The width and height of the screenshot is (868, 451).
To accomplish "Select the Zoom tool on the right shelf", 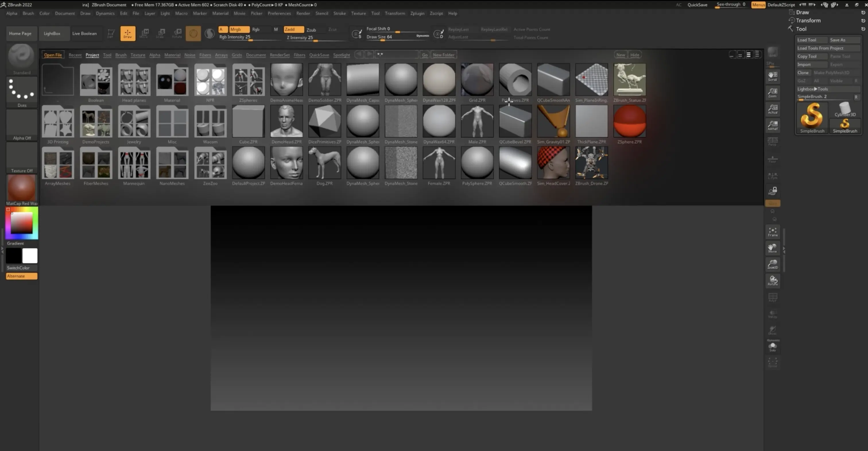I will pos(772,93).
